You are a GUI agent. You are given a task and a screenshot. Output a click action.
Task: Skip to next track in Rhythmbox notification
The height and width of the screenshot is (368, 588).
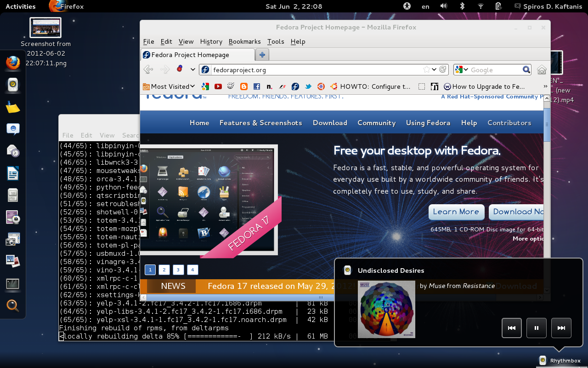(x=561, y=328)
